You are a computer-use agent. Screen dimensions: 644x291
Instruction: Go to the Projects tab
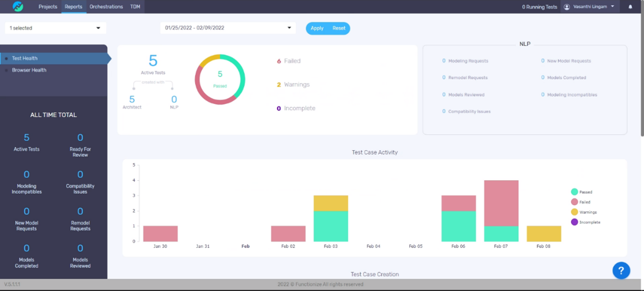[48, 7]
